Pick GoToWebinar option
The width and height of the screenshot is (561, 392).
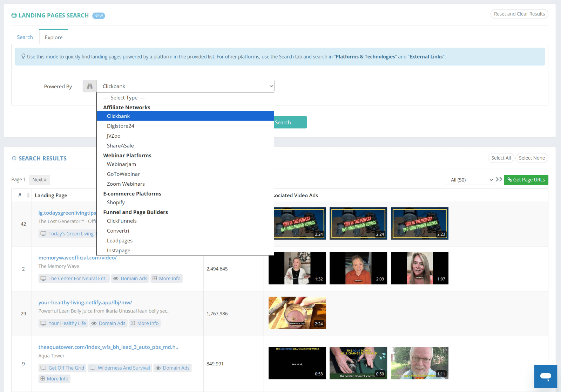point(185,174)
